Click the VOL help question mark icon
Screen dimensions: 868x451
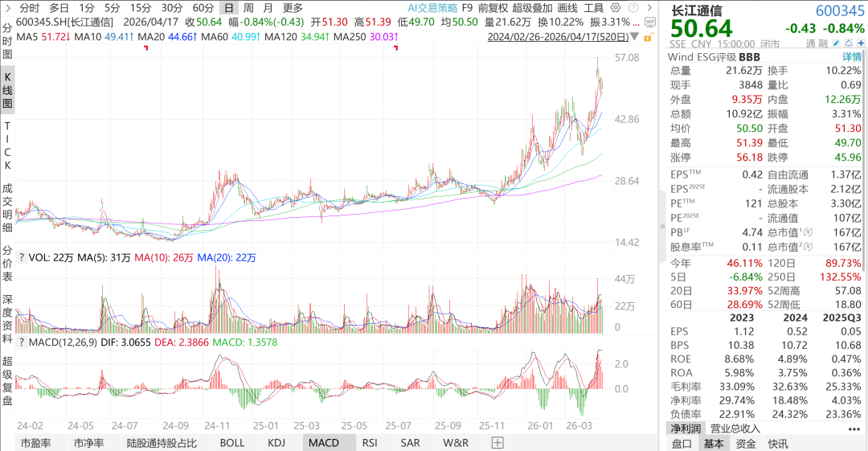[22, 258]
